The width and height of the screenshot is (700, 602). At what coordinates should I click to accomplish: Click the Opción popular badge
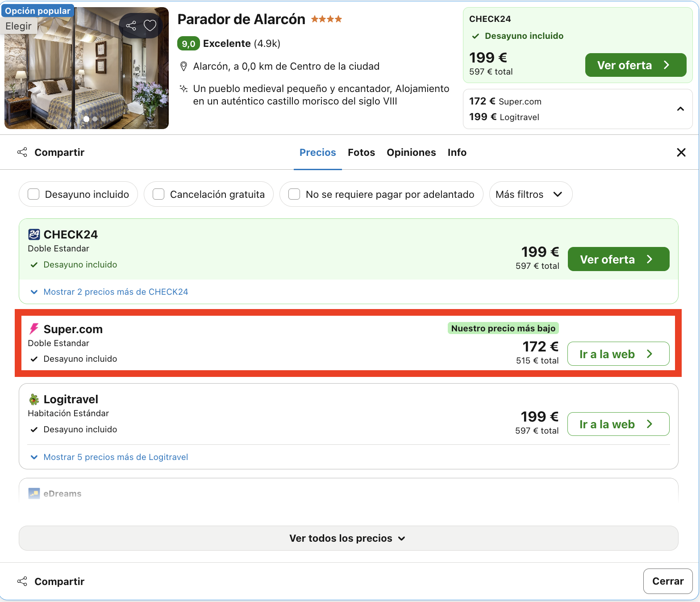[37, 11]
